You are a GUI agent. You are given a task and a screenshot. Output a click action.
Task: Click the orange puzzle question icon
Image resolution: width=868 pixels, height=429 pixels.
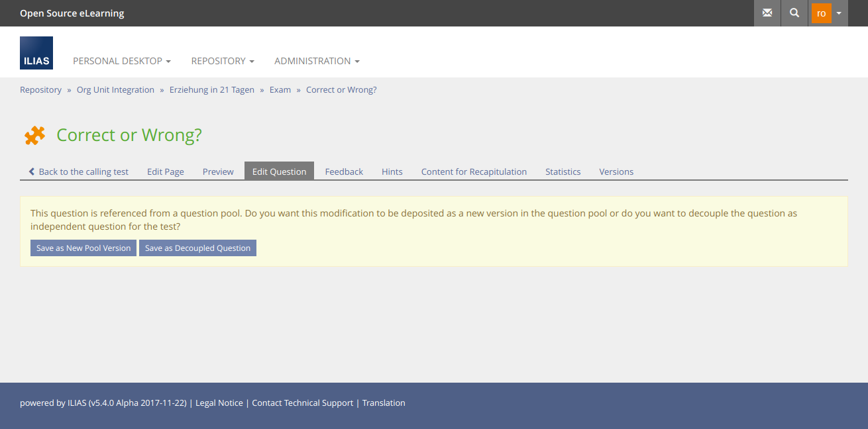coord(34,135)
